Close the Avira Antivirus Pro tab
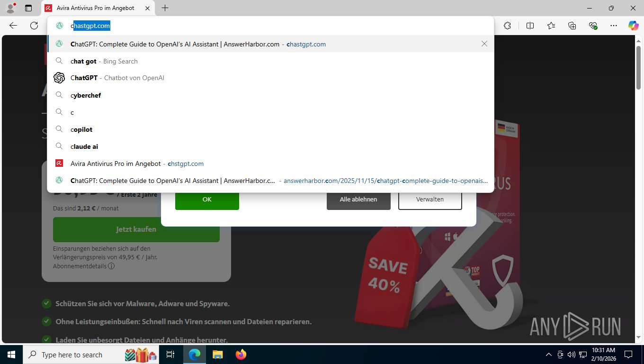This screenshot has width=644, height=364. pos(147,8)
